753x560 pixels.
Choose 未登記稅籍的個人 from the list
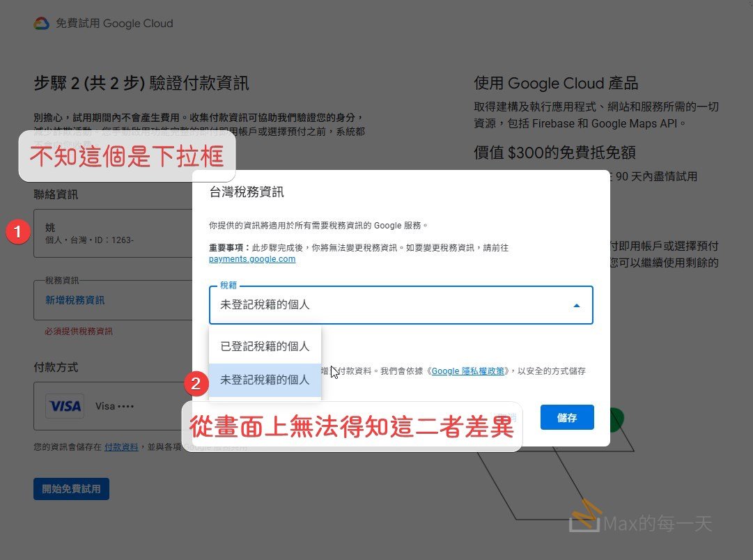[265, 380]
